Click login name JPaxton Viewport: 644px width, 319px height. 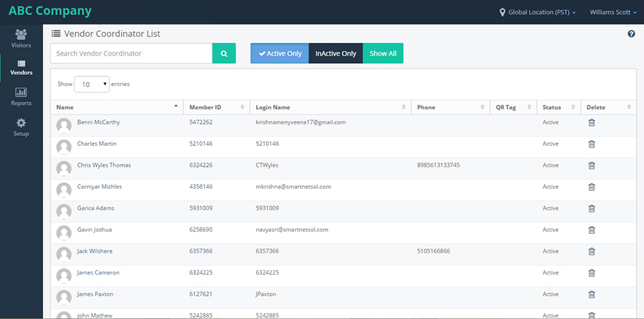pyautogui.click(x=265, y=294)
